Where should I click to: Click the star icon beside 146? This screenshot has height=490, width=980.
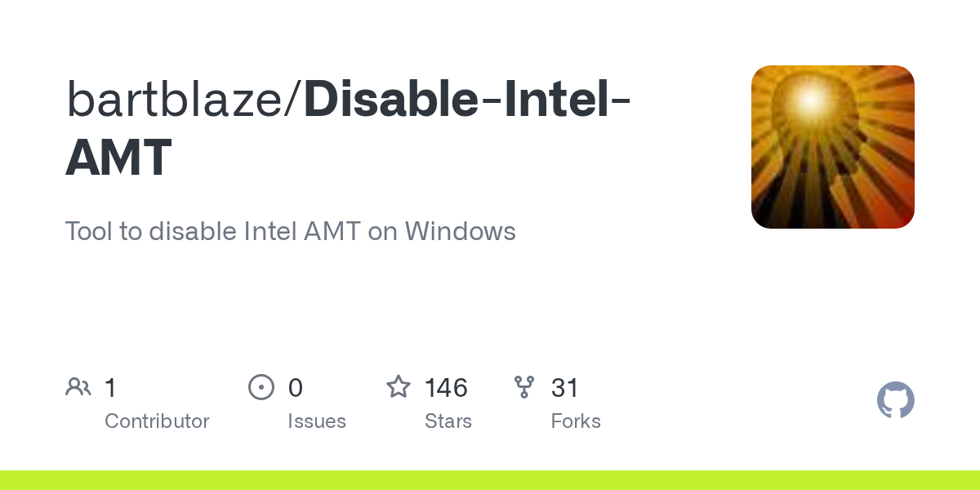(x=399, y=387)
